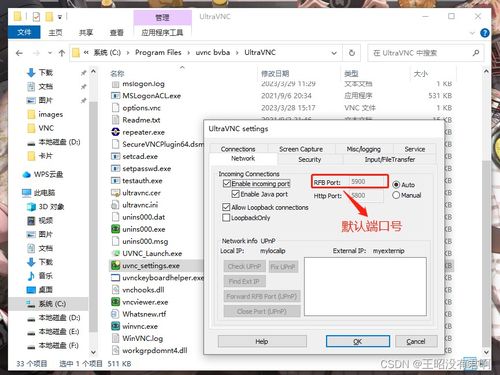Click the ultravnc.ini file icon
Screen dimensions: 500x375
pyautogui.click(x=115, y=205)
